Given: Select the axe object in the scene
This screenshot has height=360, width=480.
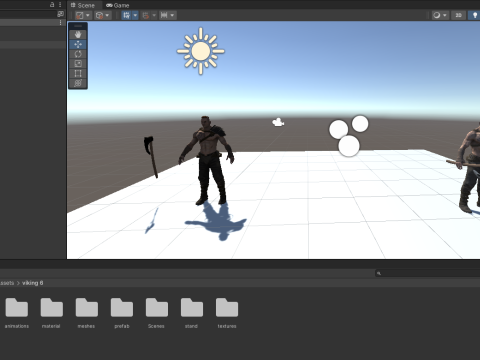Looking at the screenshot, I should 151,157.
